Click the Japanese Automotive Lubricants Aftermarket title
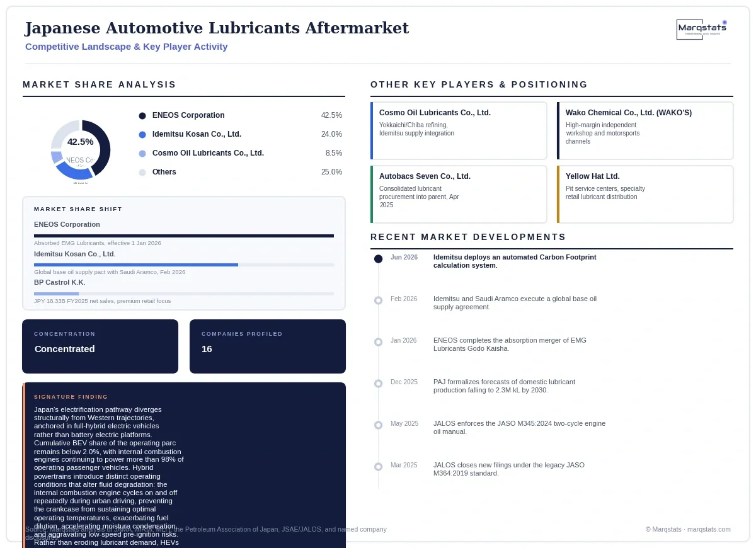This screenshot has height=548, width=756. click(217, 28)
